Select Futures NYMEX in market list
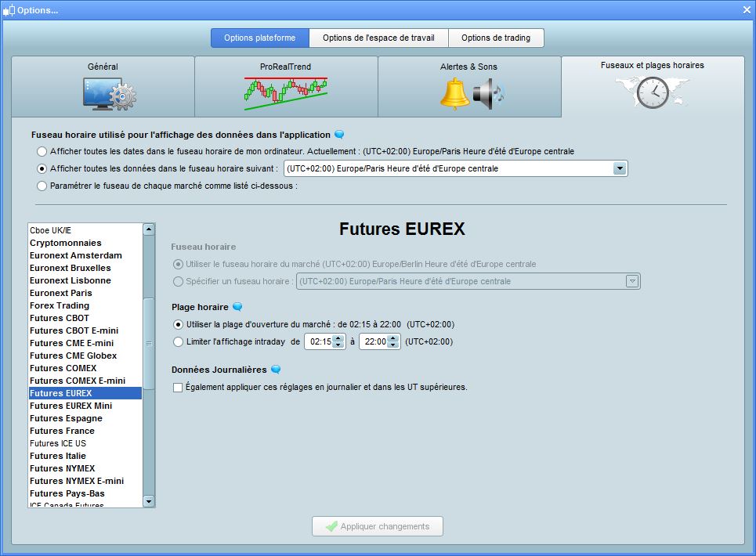This screenshot has height=556, width=756. click(x=85, y=468)
